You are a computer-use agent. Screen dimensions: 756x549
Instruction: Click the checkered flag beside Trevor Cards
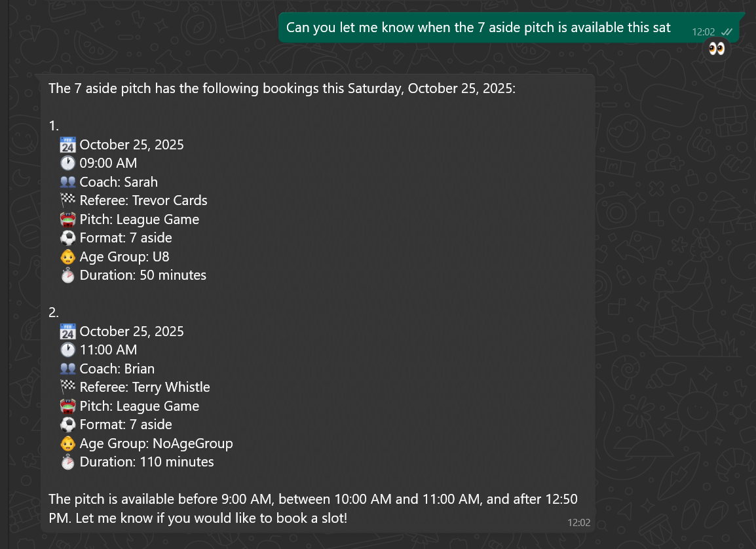click(67, 200)
